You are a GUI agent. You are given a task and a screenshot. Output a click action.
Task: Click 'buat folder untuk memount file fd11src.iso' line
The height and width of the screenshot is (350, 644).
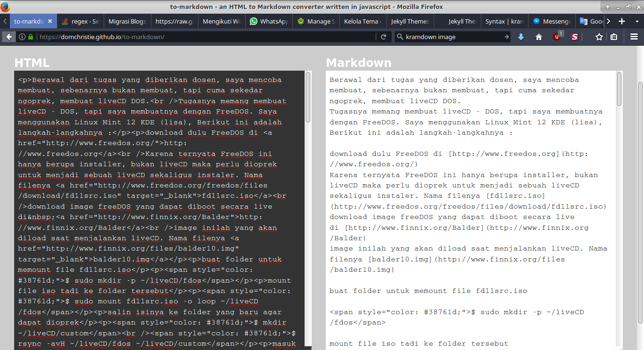(429, 291)
